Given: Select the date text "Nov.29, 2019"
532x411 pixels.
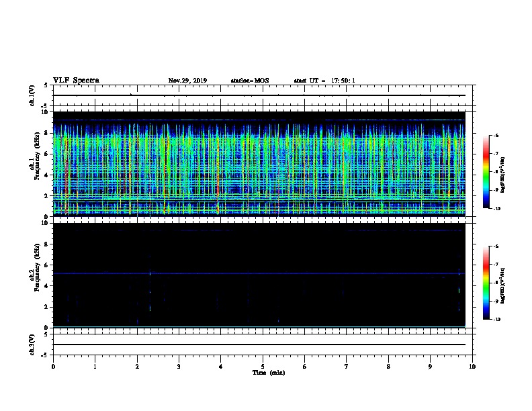Looking at the screenshot, I should pos(187,81).
